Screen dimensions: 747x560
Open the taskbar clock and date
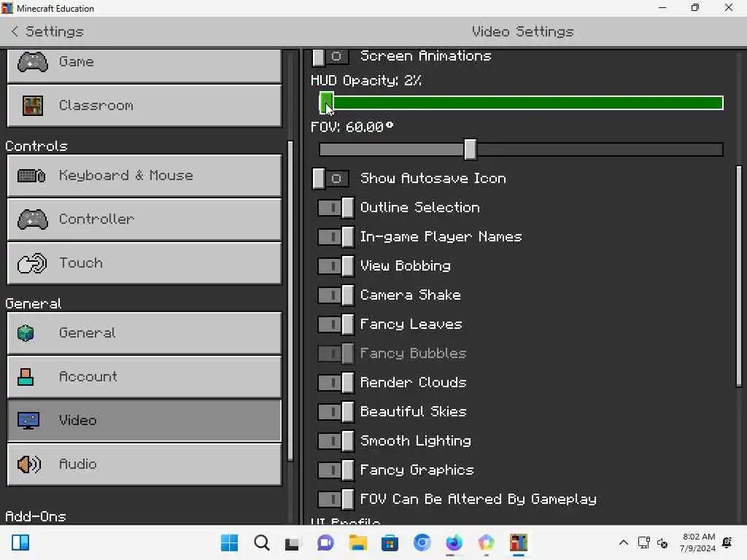point(698,542)
